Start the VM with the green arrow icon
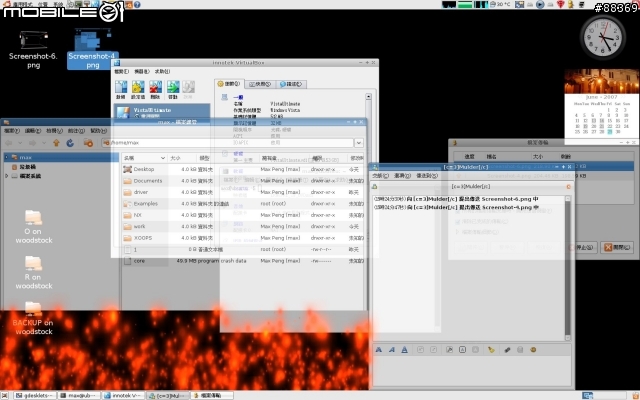Image resolution: width=640 pixels, height=400 pixels. tap(173, 87)
